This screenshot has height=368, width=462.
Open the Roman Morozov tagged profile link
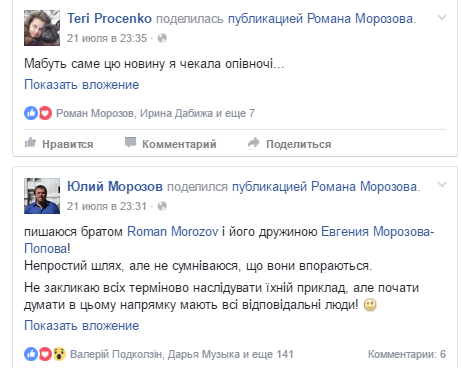[x=173, y=232]
